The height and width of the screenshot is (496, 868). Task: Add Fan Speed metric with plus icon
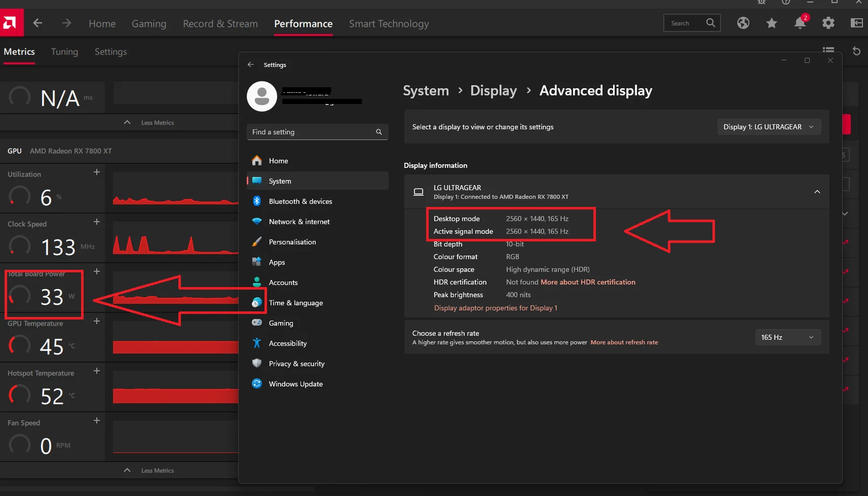click(x=97, y=420)
